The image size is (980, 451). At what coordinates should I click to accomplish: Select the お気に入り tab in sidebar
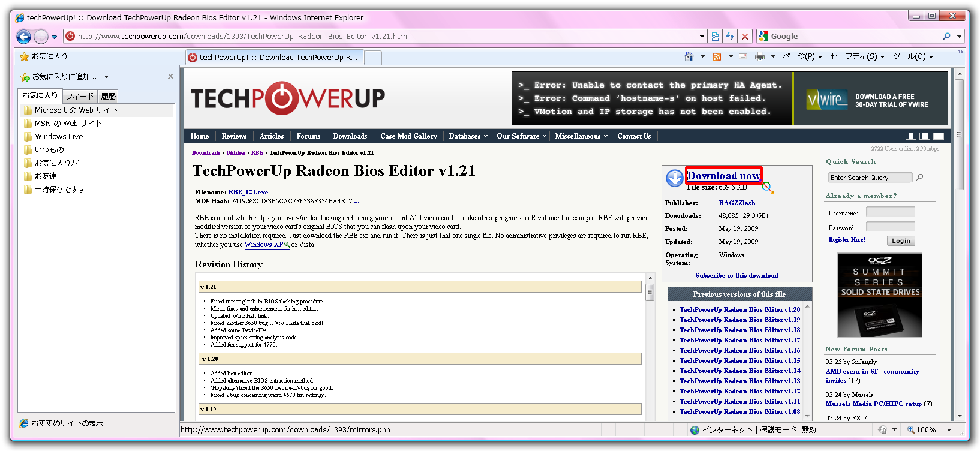tap(40, 95)
